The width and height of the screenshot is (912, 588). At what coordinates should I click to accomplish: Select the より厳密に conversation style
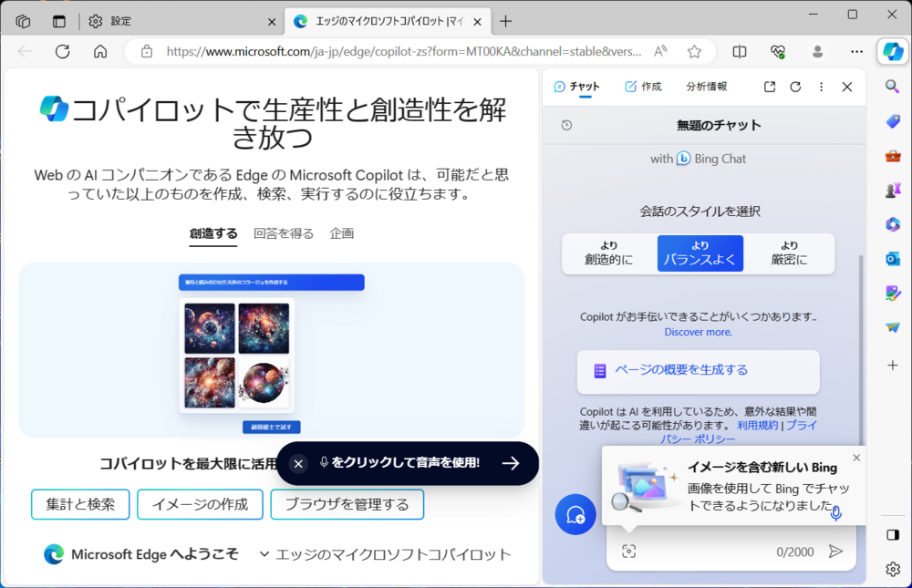(x=789, y=253)
